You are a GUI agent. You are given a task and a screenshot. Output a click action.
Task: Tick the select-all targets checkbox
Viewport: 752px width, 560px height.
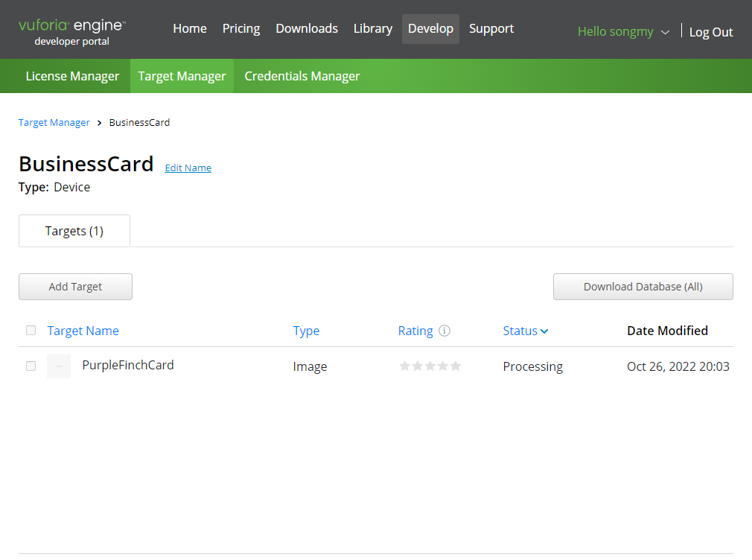[x=31, y=330]
